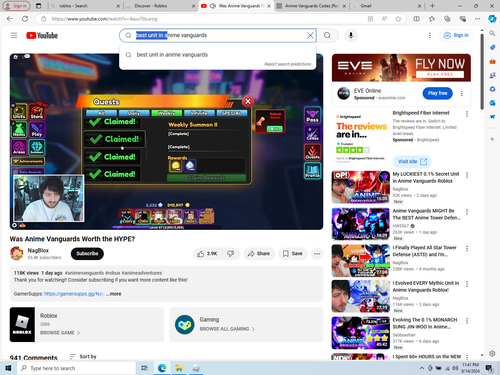500x375 pixels.
Task: Share the video
Action: point(259,254)
